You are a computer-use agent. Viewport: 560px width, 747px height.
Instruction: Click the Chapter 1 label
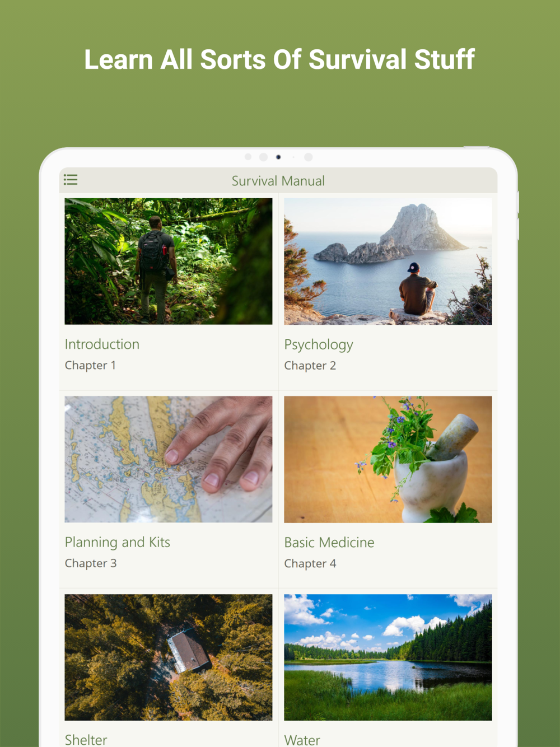90,366
